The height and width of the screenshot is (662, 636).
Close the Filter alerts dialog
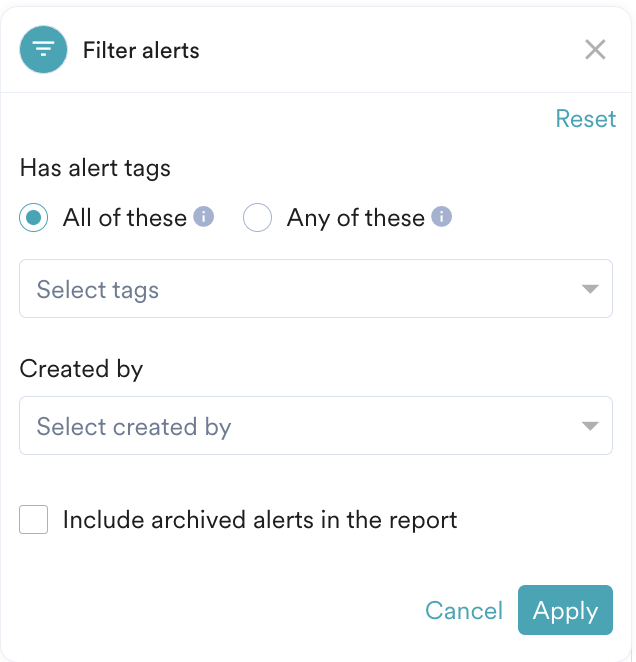(595, 50)
